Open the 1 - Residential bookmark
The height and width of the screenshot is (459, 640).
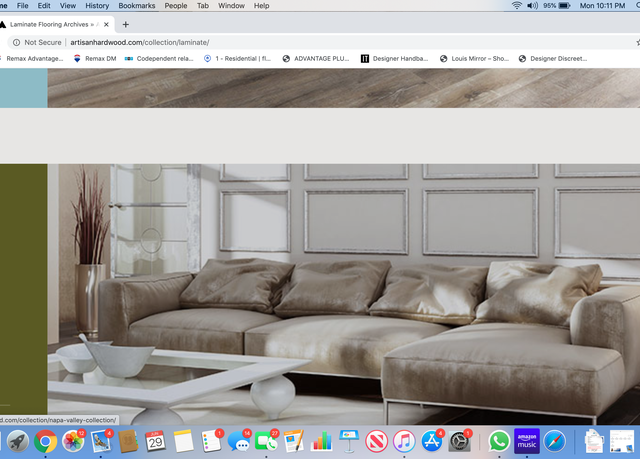[237, 59]
